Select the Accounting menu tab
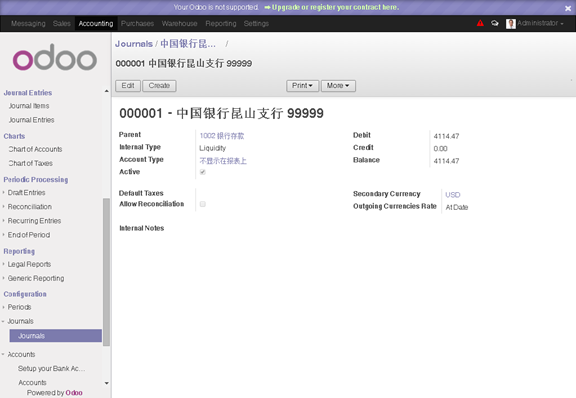Viewport: 576px width, 398px height. click(x=96, y=24)
